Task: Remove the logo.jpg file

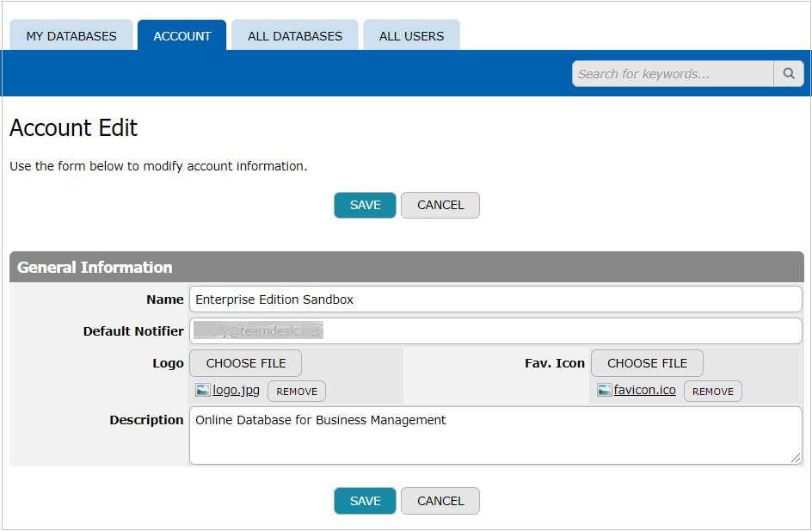Action: (x=297, y=392)
